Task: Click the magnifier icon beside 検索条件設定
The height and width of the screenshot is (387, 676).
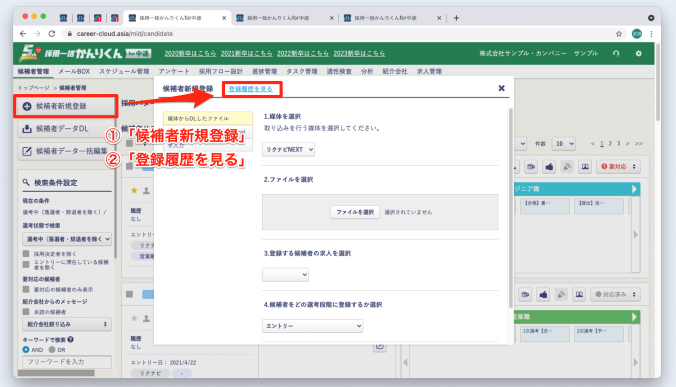Action: (x=26, y=183)
